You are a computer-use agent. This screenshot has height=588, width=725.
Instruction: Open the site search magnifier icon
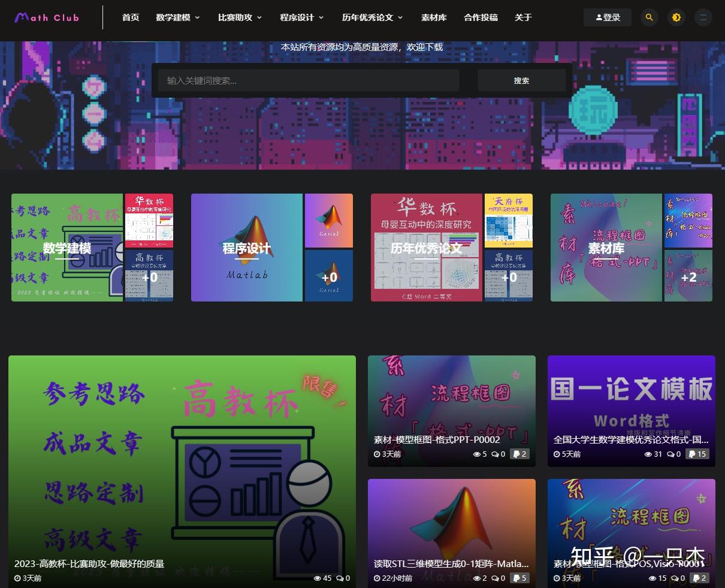tap(650, 17)
